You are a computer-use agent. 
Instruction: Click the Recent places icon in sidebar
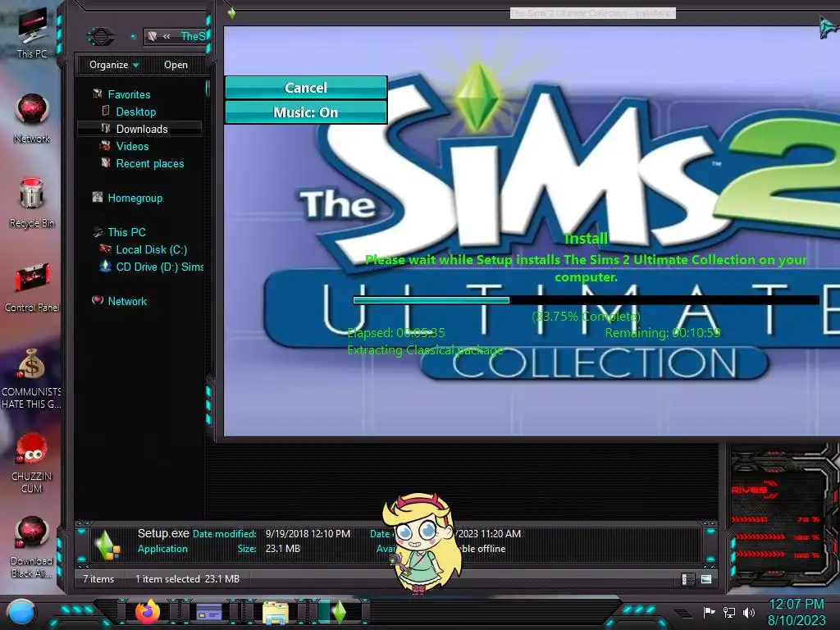click(x=106, y=162)
